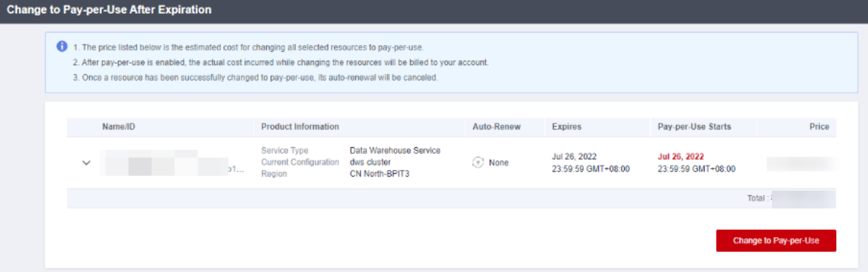Click the Price column header
Image resolution: width=868 pixels, height=272 pixels.
pos(819,127)
